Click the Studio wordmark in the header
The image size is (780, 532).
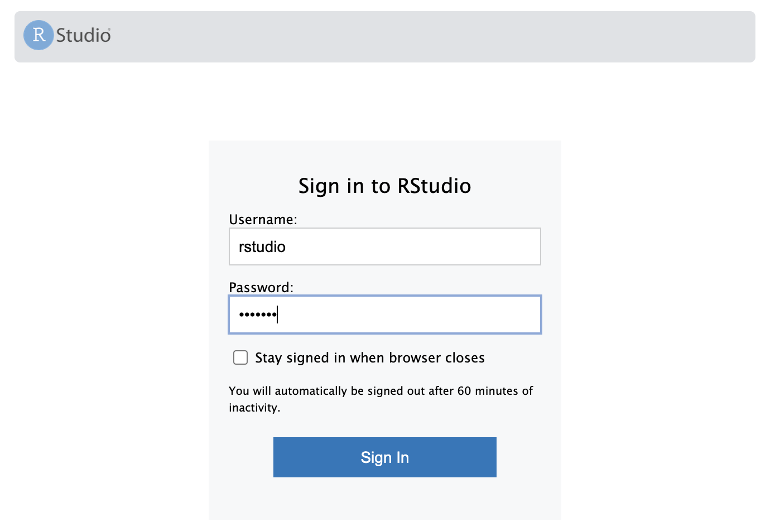pos(84,36)
